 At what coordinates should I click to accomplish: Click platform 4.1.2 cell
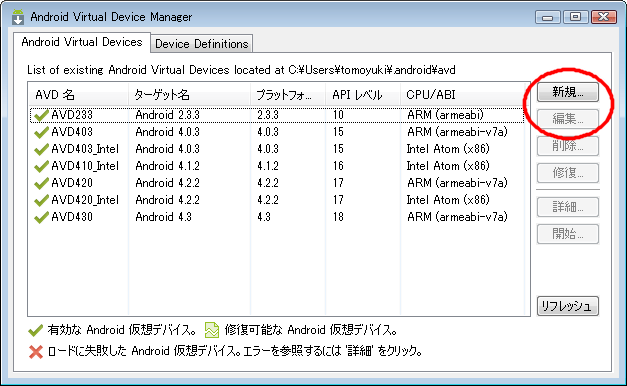pyautogui.click(x=268, y=166)
